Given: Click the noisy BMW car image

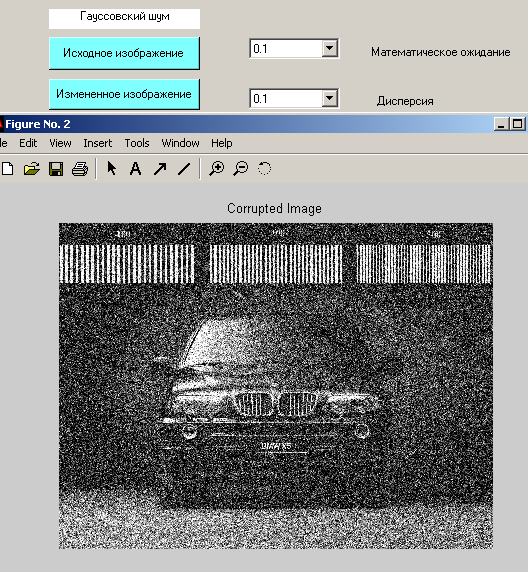Looking at the screenshot, I should point(276,386).
